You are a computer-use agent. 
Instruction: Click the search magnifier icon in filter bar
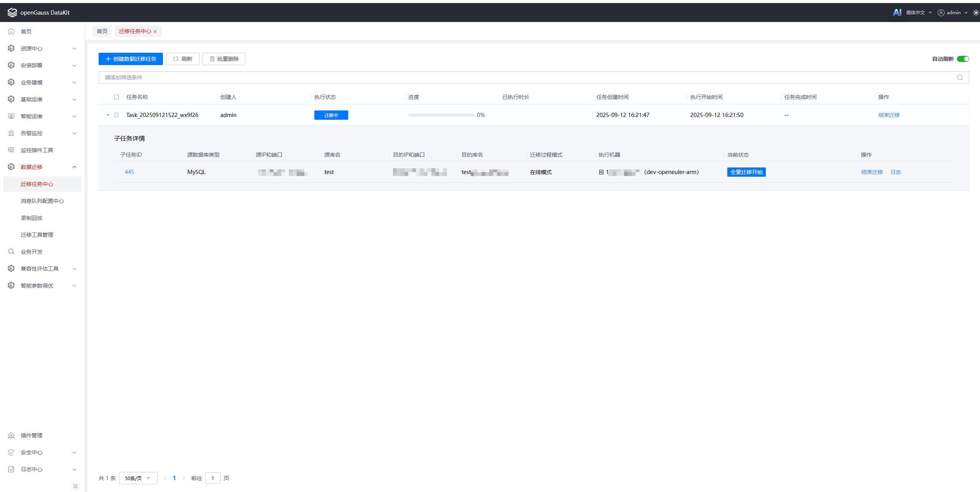click(x=960, y=77)
